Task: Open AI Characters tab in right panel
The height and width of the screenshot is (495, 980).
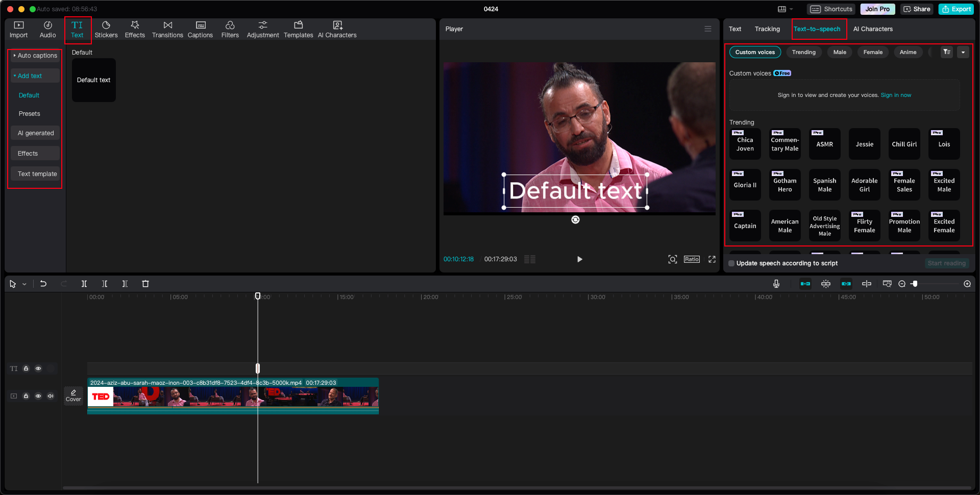Action: coord(873,29)
